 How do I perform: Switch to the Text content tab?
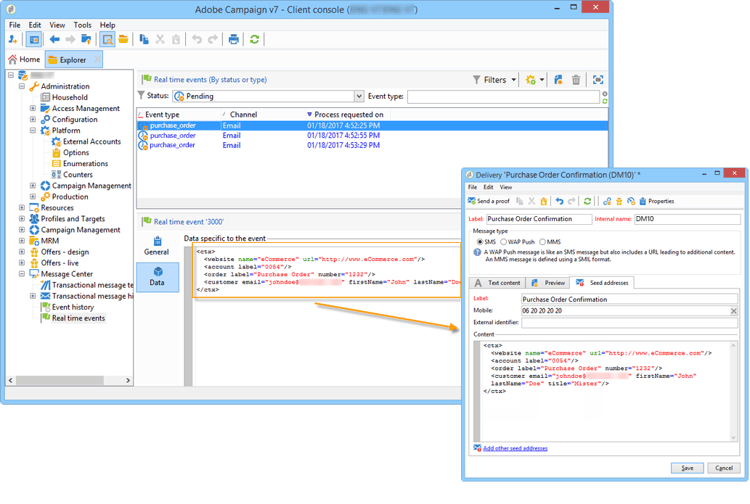pyautogui.click(x=498, y=283)
